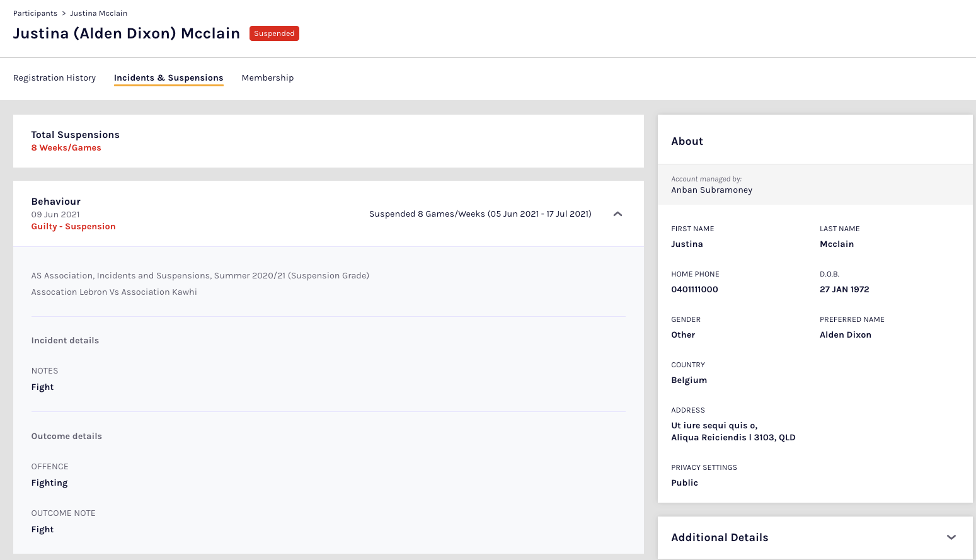The width and height of the screenshot is (976, 560).
Task: Click account manager Anban Subramoney
Action: [711, 190]
